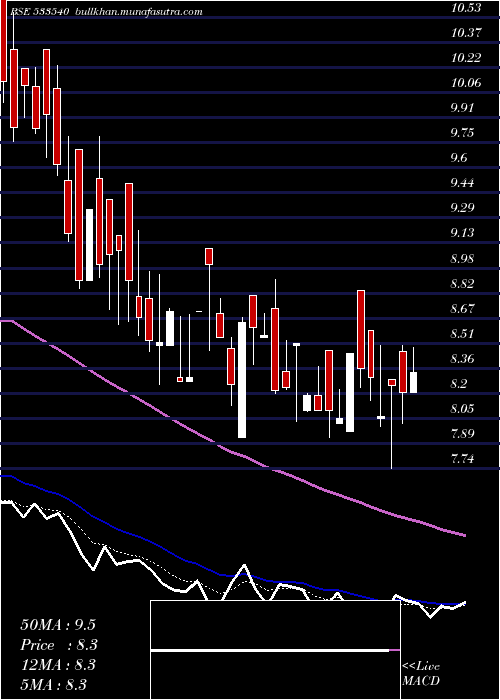Click the 12MA : 8.3 readout
The height and width of the screenshot is (700, 500).
58,665
